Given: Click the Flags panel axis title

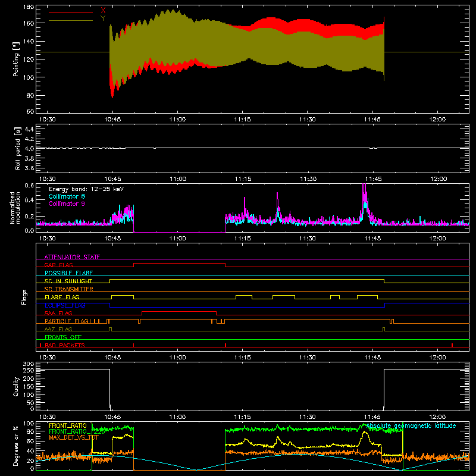Looking at the screenshot, I should click(24, 297).
